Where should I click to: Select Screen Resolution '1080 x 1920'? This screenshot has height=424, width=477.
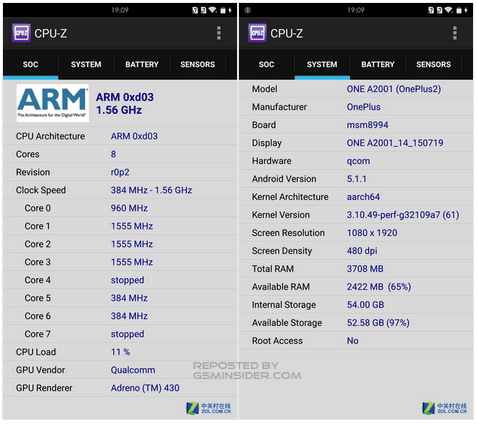[372, 233]
